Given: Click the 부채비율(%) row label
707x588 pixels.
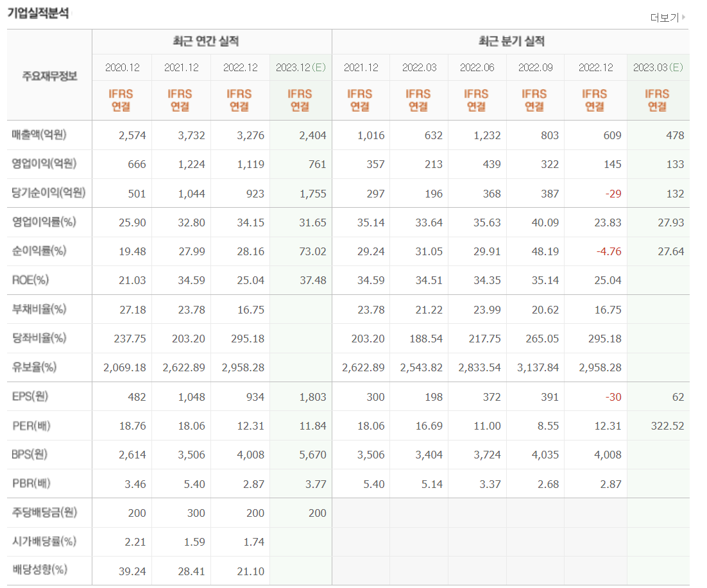Looking at the screenshot, I should [39, 309].
